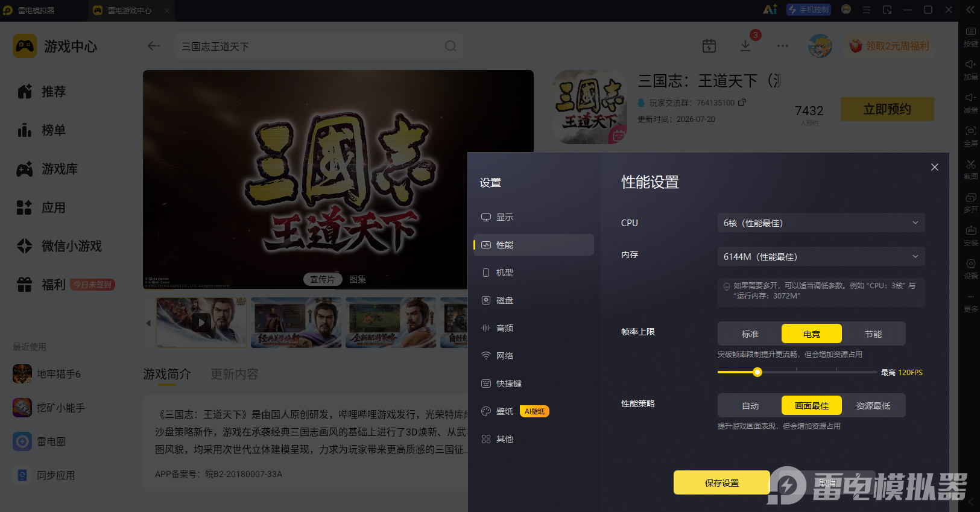
Task: Open 按键 key mapping in right toolbar
Action: 970,37
